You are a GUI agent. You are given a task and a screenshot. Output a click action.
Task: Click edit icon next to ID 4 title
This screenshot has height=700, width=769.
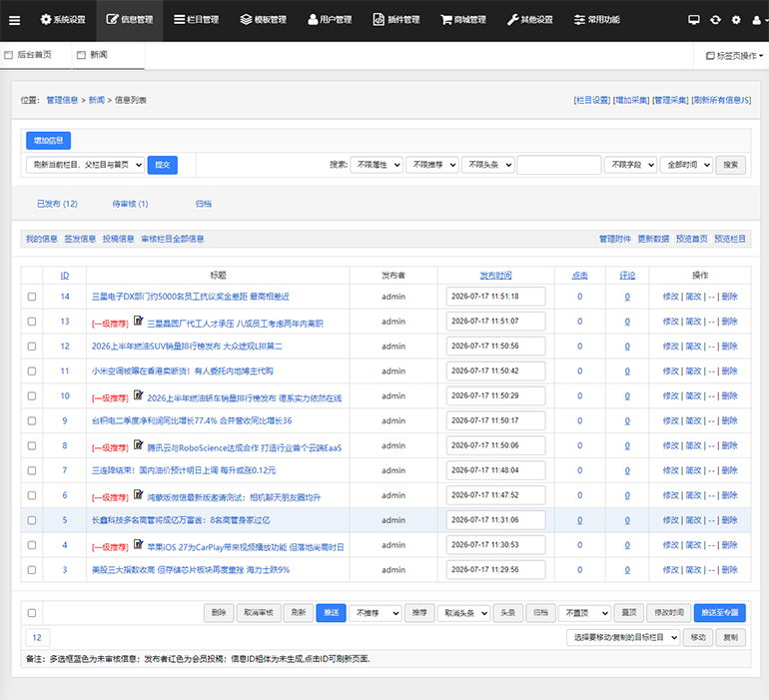point(138,544)
